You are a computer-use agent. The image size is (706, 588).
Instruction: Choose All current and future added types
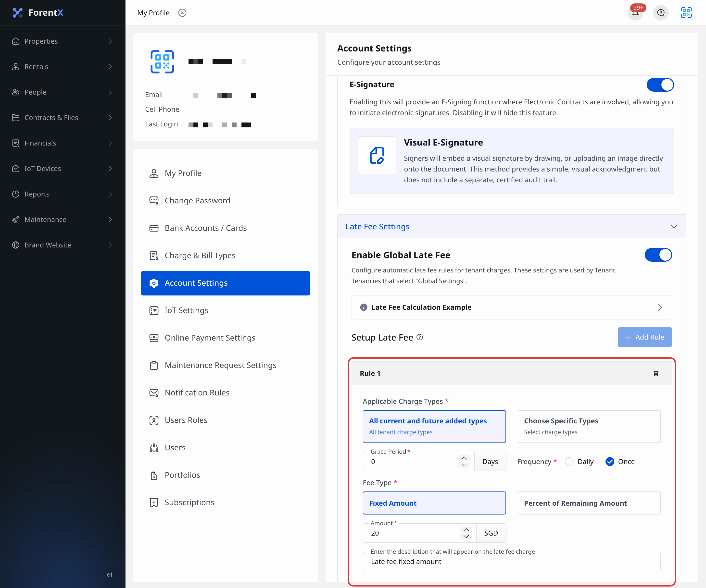pos(434,426)
